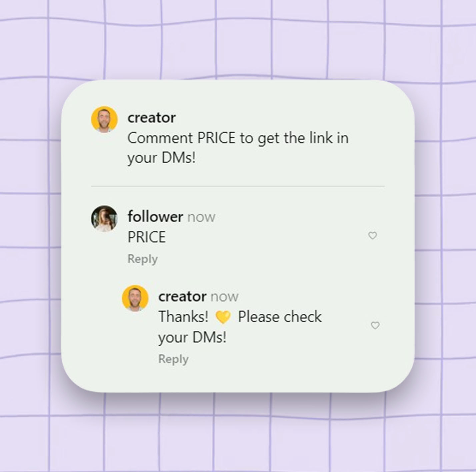Click the heart outline beside the thanks reply

[375, 326]
